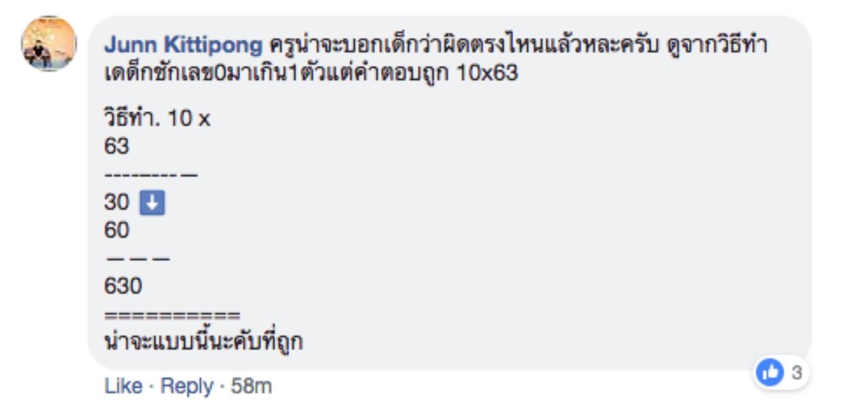Viewport: 868px width, 416px height.
Task: Click the equals-sign separator line
Action: pos(172,316)
